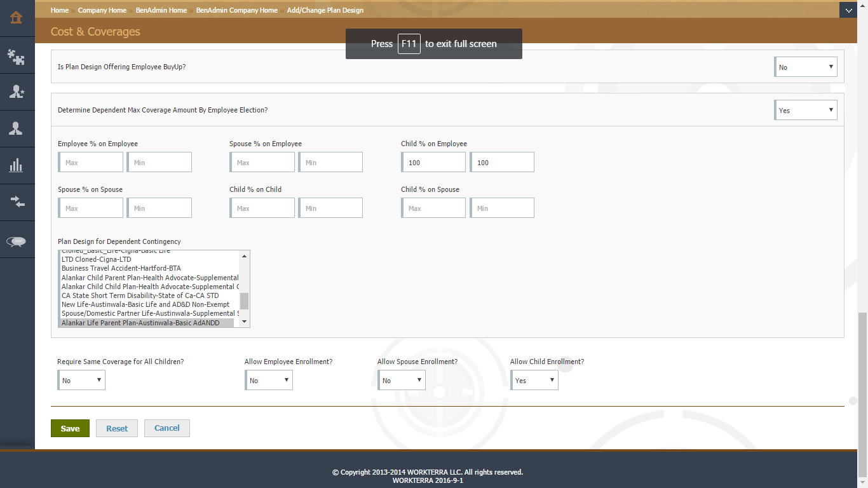Viewport: 868px width, 488px height.
Task: Open Require Same Coverage for All Children dropdown
Action: (82, 380)
